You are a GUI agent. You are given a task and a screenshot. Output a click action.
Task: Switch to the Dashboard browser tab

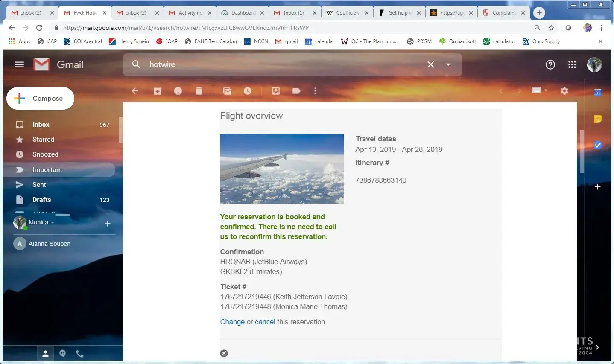pos(243,13)
